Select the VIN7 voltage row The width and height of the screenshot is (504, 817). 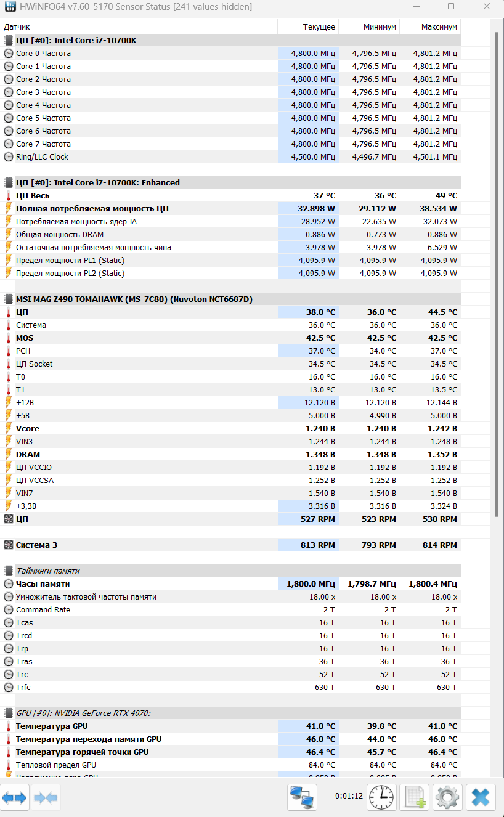tap(230, 494)
